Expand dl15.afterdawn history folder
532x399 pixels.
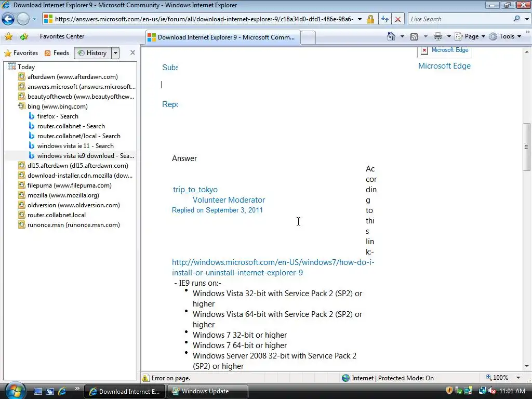[x=73, y=165]
